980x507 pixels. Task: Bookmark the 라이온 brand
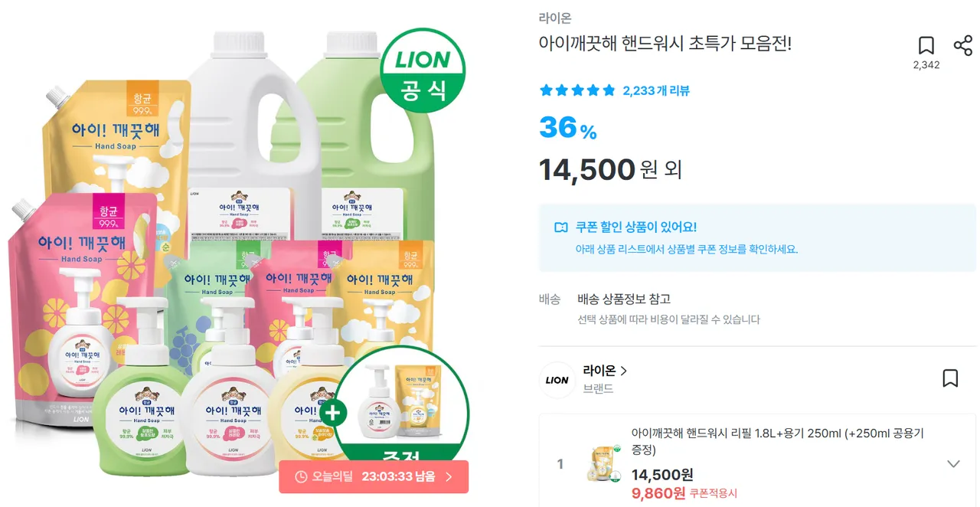pyautogui.click(x=950, y=378)
